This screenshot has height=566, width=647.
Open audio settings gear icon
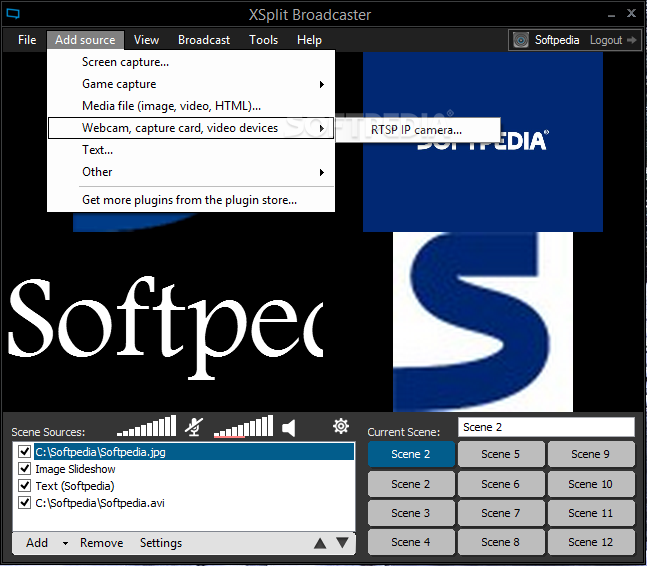341,426
